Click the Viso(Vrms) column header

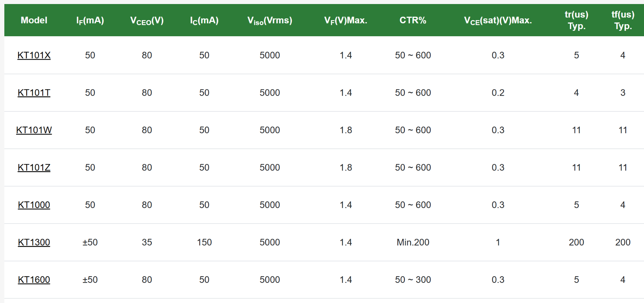(x=270, y=20)
